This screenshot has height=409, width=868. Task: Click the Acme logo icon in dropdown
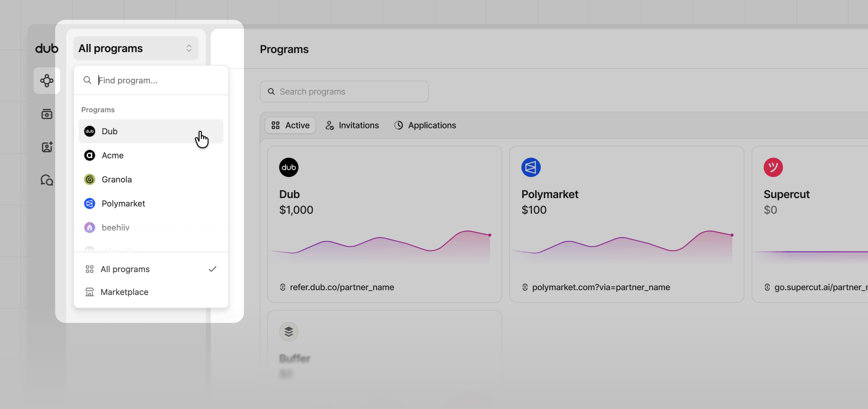[x=90, y=155]
